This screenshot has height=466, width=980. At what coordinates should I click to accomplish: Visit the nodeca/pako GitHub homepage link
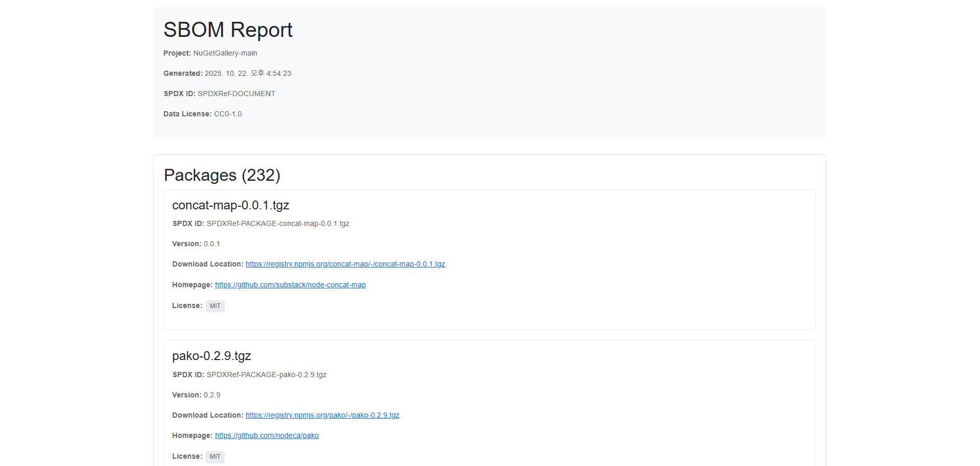tap(266, 435)
